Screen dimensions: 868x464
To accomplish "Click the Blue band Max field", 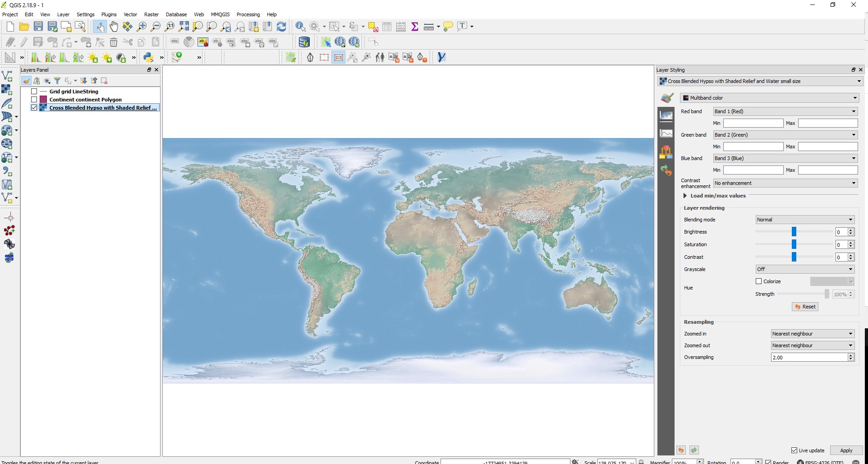I will [828, 170].
